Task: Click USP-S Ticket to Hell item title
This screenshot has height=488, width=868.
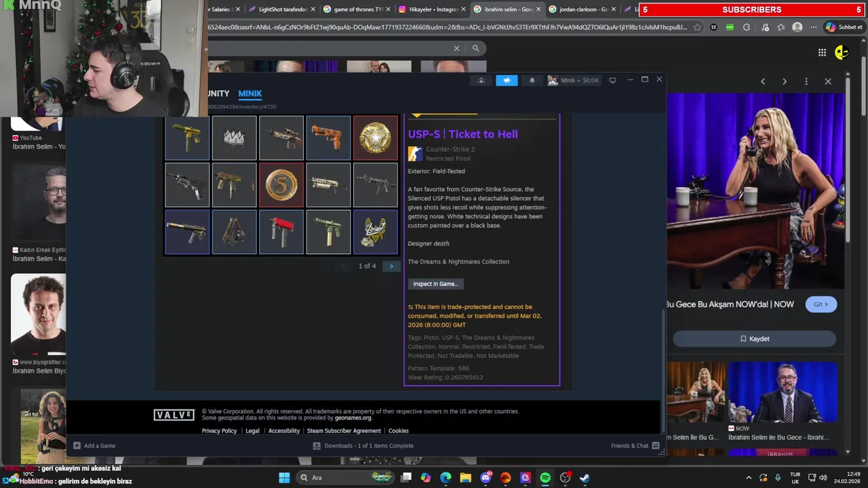Action: [x=462, y=134]
